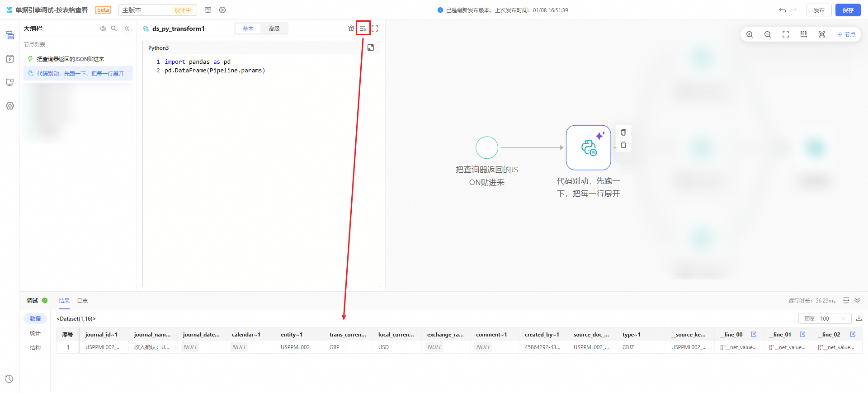Image resolution: width=868 pixels, height=393 pixels.
Task: Switch result view to 统计
Action: pos(35,333)
